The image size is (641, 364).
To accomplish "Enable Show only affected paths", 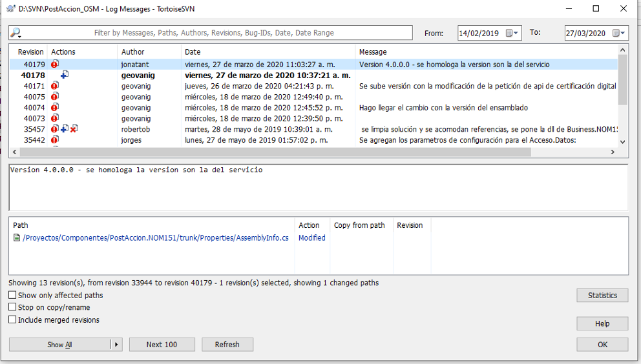I will click(x=12, y=296).
